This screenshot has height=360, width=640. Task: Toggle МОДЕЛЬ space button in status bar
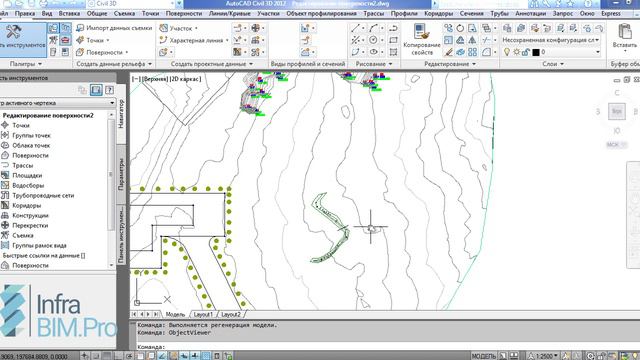coord(484,356)
